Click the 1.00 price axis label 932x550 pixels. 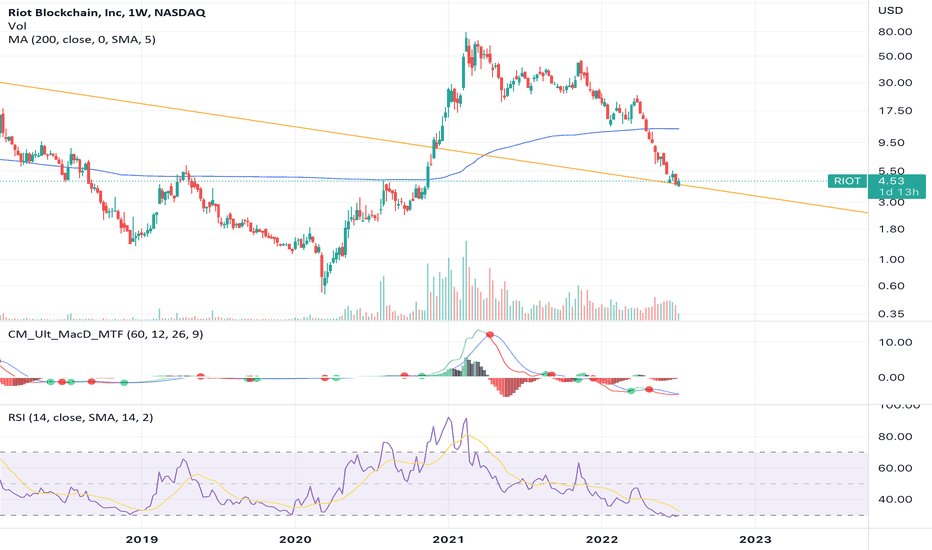coord(892,260)
